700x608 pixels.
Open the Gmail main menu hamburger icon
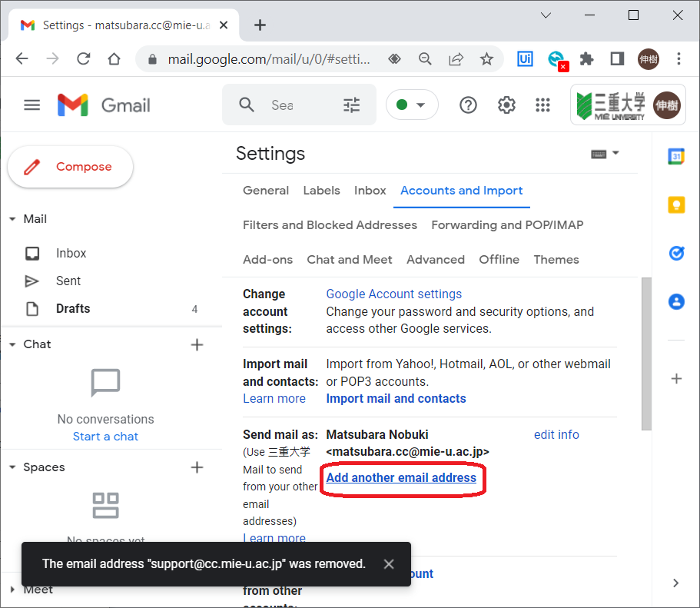(x=32, y=105)
